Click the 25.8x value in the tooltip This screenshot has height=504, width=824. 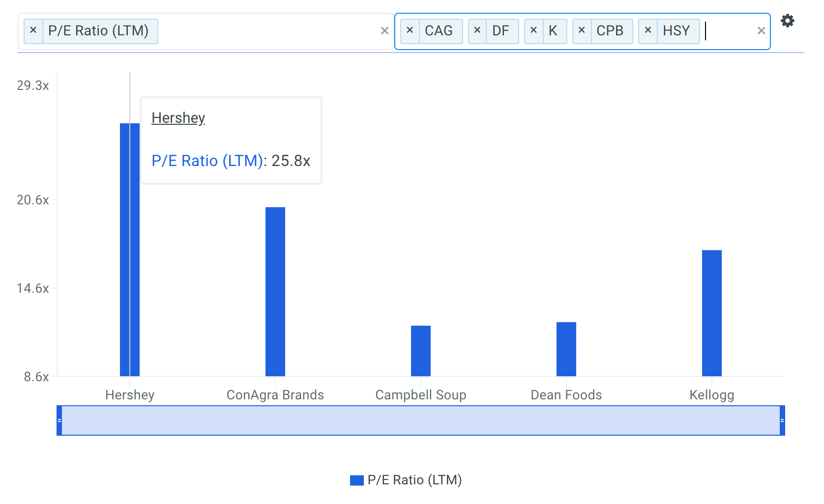[291, 161]
